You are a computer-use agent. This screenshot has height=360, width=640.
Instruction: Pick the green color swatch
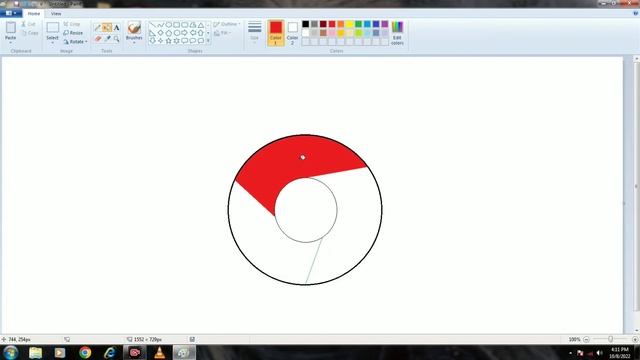358,24
